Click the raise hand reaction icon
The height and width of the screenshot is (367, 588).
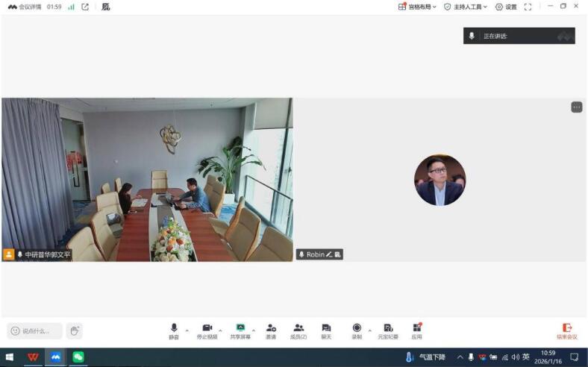tap(74, 330)
